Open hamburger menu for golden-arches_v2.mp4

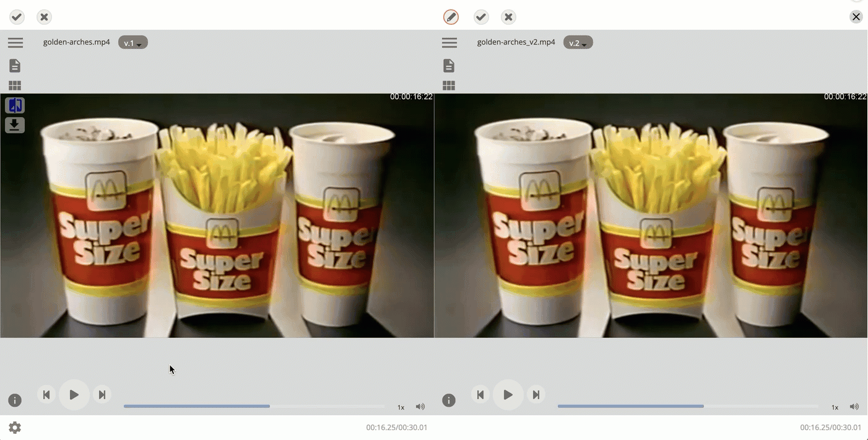tap(449, 43)
